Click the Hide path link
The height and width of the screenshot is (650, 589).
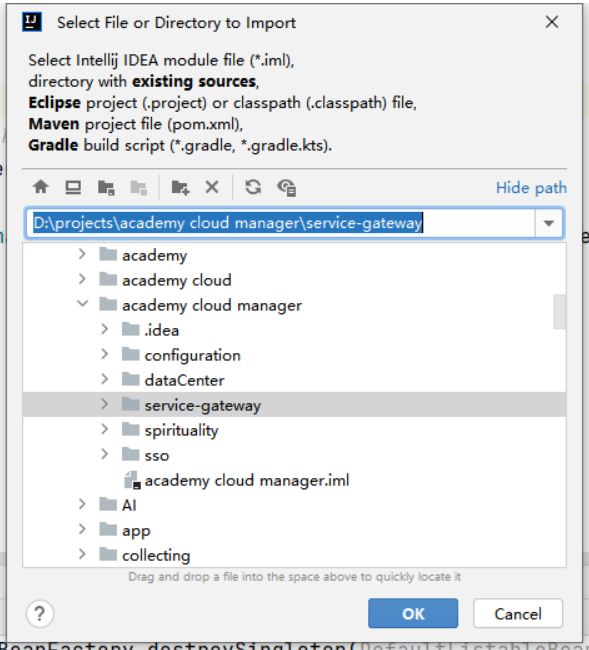point(531,188)
